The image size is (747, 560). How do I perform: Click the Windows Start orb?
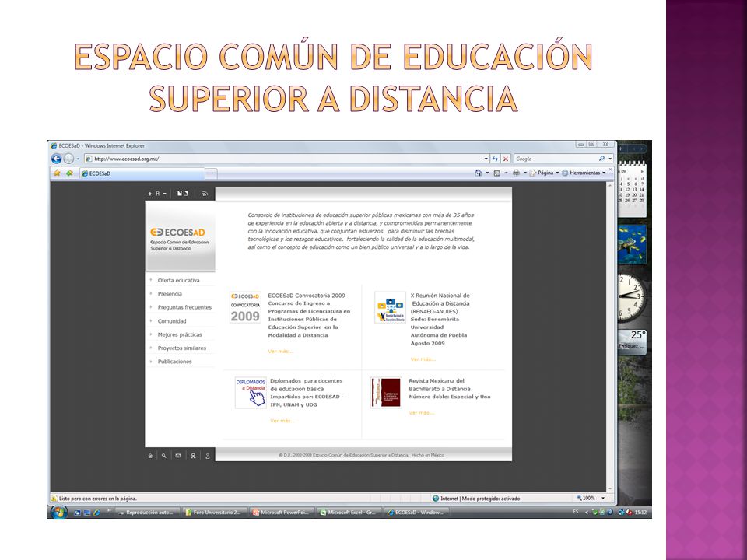(x=58, y=513)
